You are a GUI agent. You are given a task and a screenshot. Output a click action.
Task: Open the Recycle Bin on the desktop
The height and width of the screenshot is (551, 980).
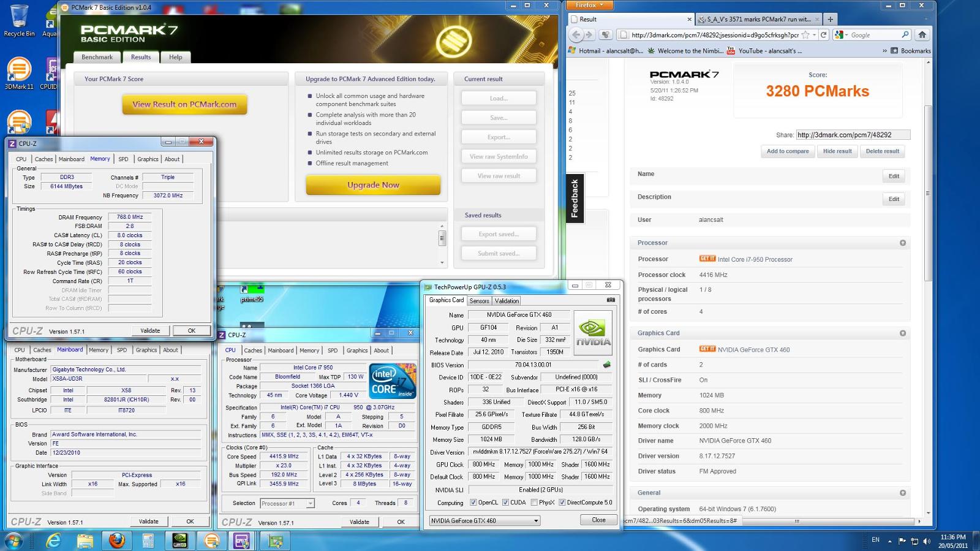(19, 21)
